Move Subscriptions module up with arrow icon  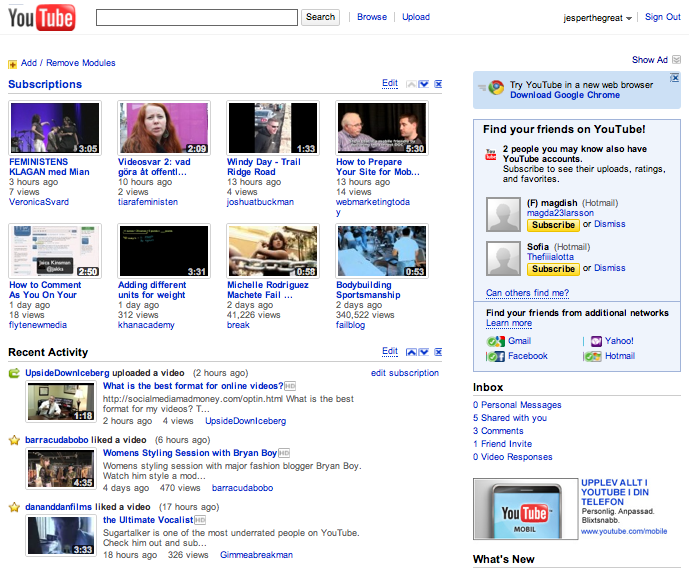[411, 84]
